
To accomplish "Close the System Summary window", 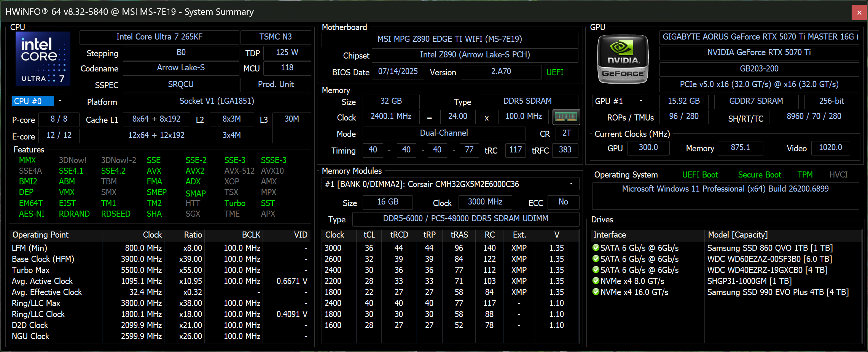I will click(859, 13).
